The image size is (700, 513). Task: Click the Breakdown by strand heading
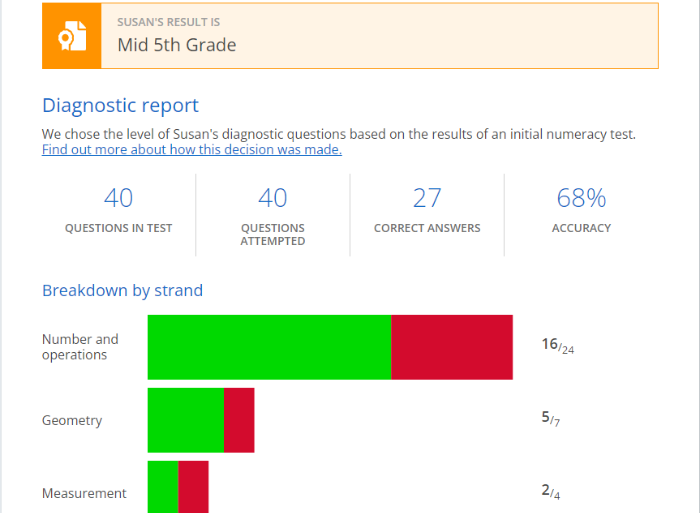point(122,291)
